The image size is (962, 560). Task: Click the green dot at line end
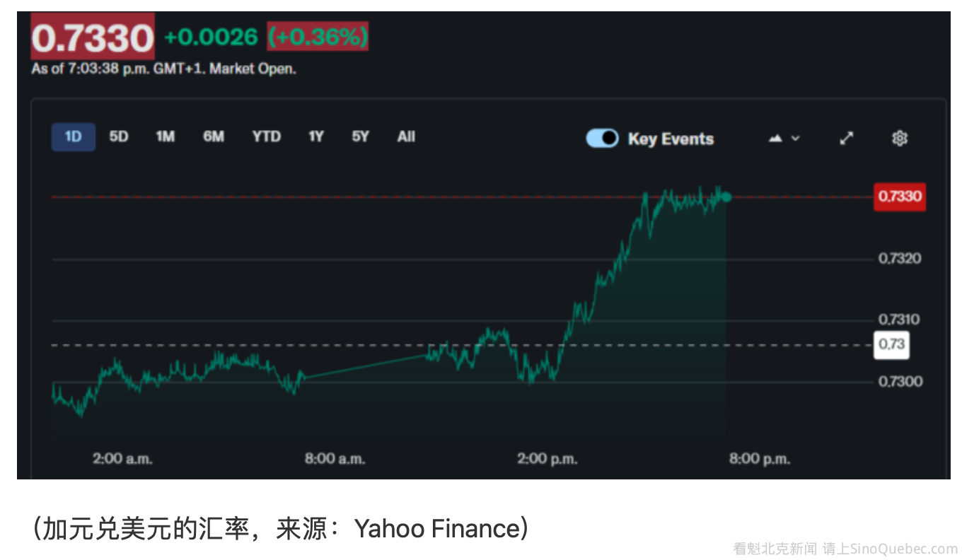pos(726,197)
